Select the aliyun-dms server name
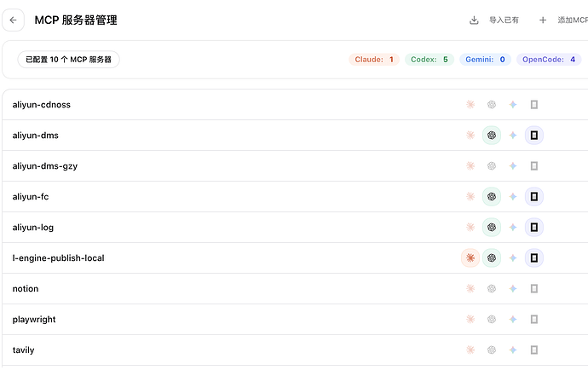The width and height of the screenshot is (588, 376). 35,136
